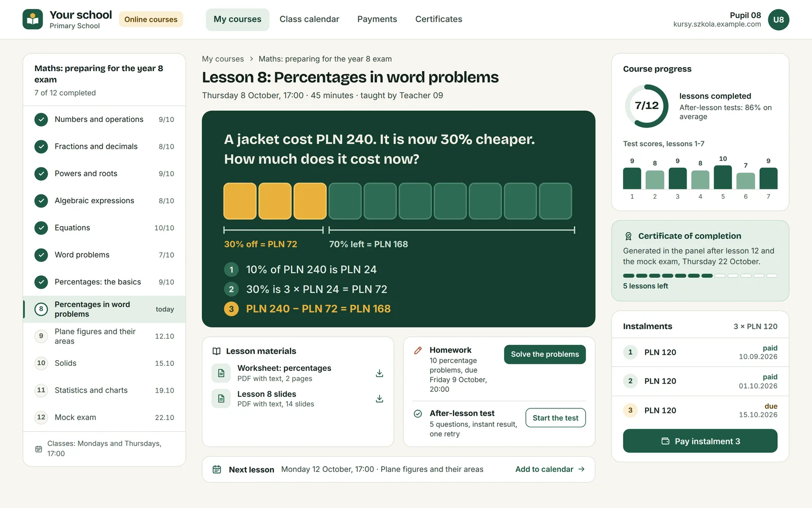The height and width of the screenshot is (508, 812).
Task: Open the Statistics and charts lesson
Action: [104, 390]
